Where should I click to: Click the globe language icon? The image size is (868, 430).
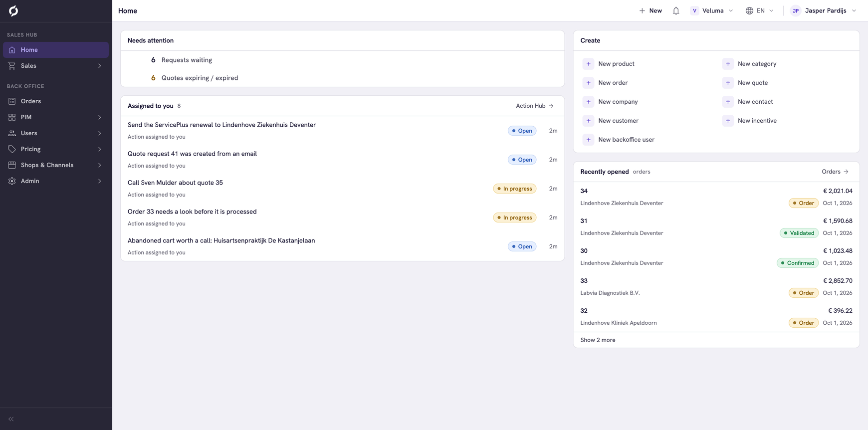(x=749, y=10)
